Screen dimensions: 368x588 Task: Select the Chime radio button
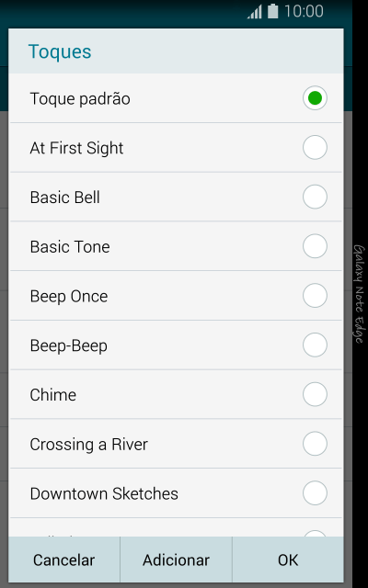(x=315, y=394)
